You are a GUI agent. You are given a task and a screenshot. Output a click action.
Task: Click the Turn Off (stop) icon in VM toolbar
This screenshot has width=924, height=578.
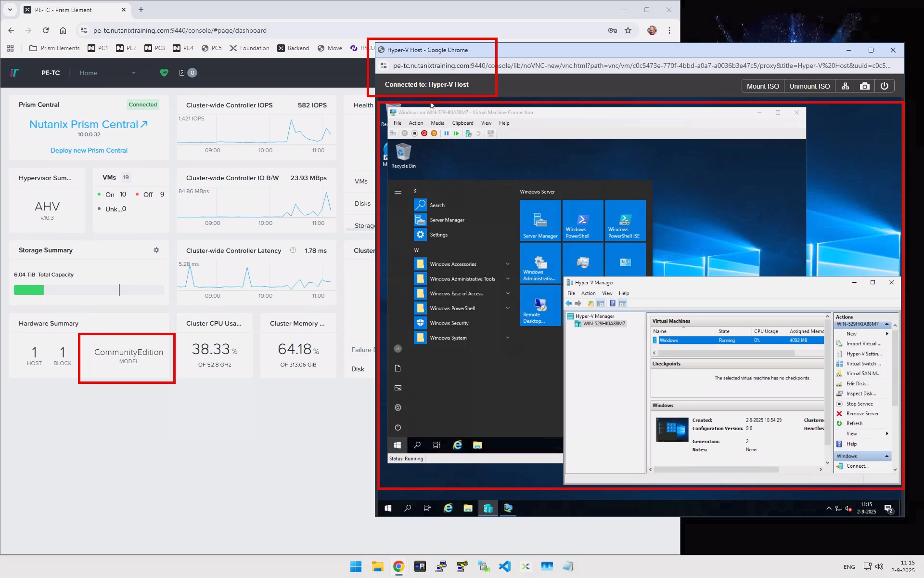414,133
